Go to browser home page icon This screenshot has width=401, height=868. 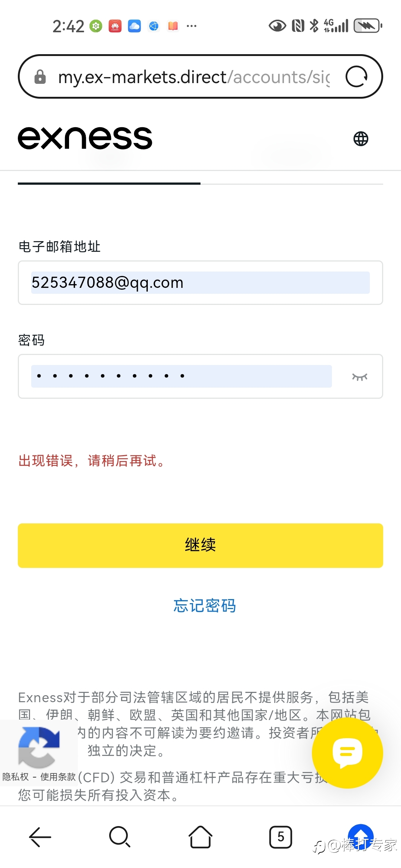tap(200, 837)
